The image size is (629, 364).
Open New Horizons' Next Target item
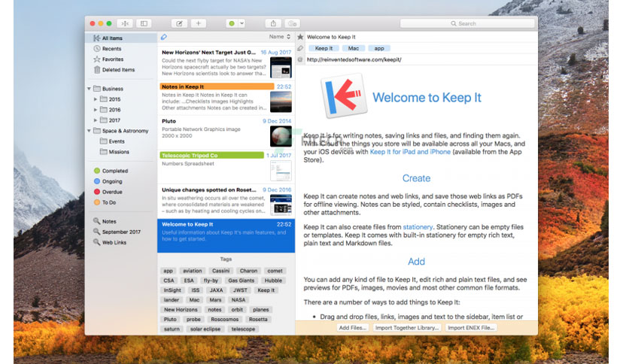226,63
